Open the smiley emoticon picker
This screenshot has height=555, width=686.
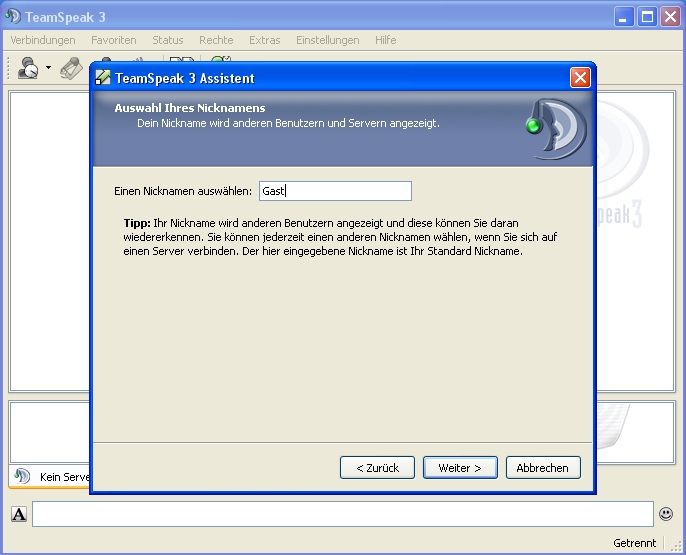tap(666, 513)
